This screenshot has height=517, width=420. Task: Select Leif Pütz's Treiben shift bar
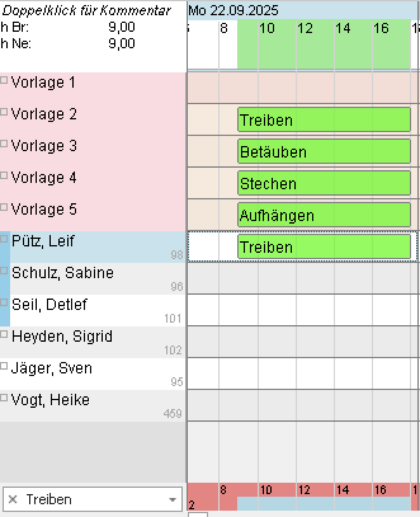click(x=324, y=246)
